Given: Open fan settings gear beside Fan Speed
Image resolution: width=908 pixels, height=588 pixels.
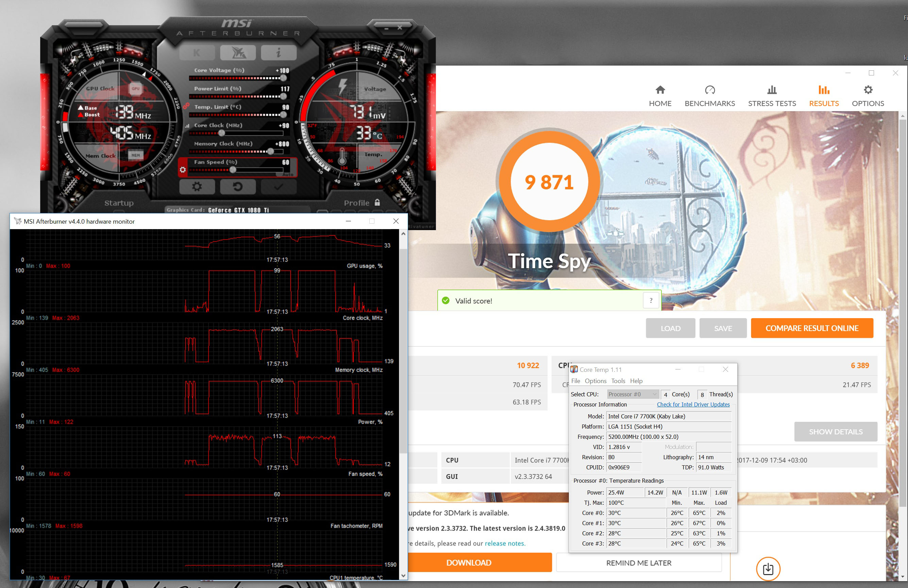Looking at the screenshot, I should (183, 170).
